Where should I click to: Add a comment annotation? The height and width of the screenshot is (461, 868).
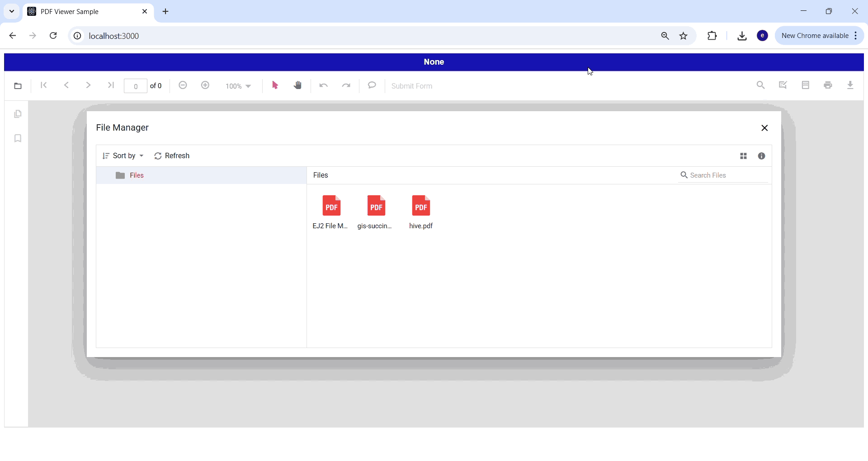click(372, 85)
